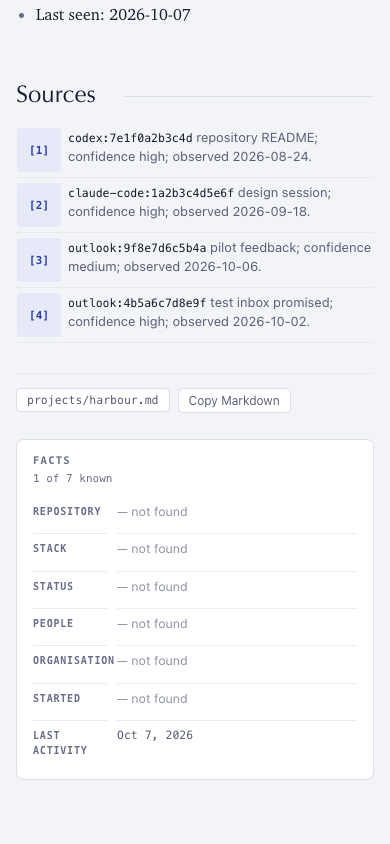Click the projects/harbour.md file path chip

click(93, 400)
